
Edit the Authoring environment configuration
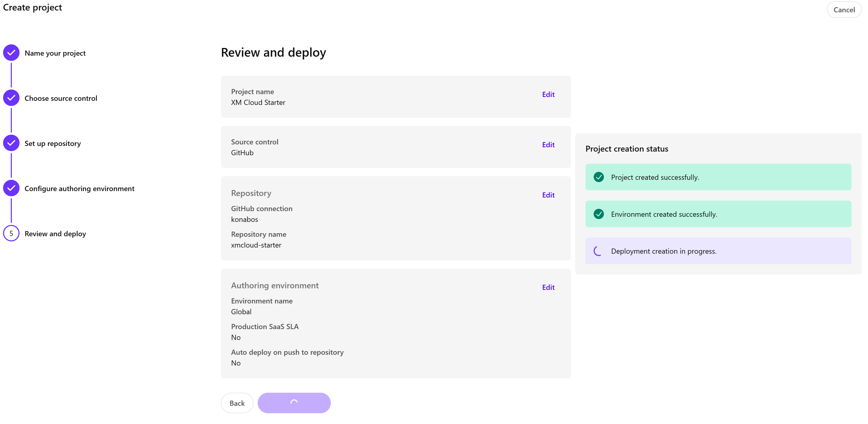(548, 287)
